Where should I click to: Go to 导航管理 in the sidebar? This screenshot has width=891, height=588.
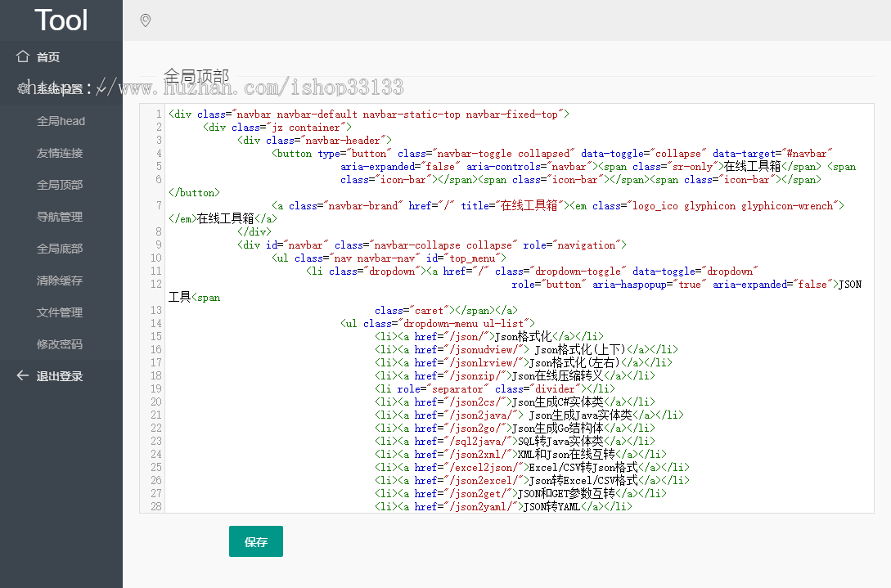(61, 217)
